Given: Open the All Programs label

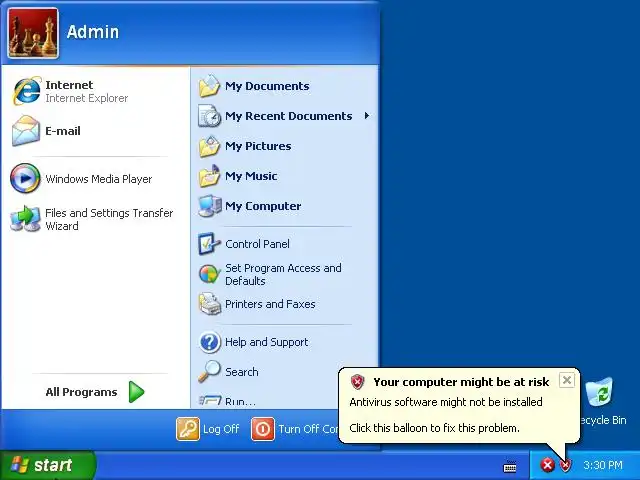Looking at the screenshot, I should pos(81,392).
